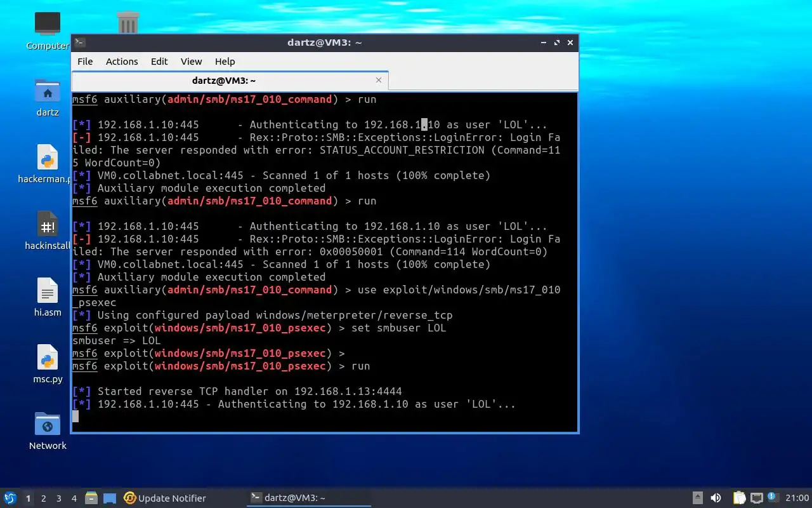Click 'STATUS_ACCOUNT_RESTRICTION' error text

pyautogui.click(x=402, y=150)
